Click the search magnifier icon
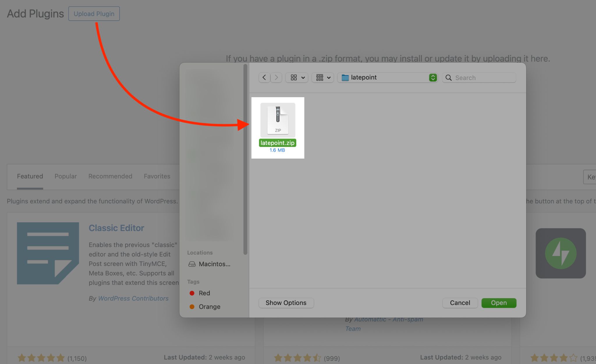The height and width of the screenshot is (364, 596). (x=449, y=77)
